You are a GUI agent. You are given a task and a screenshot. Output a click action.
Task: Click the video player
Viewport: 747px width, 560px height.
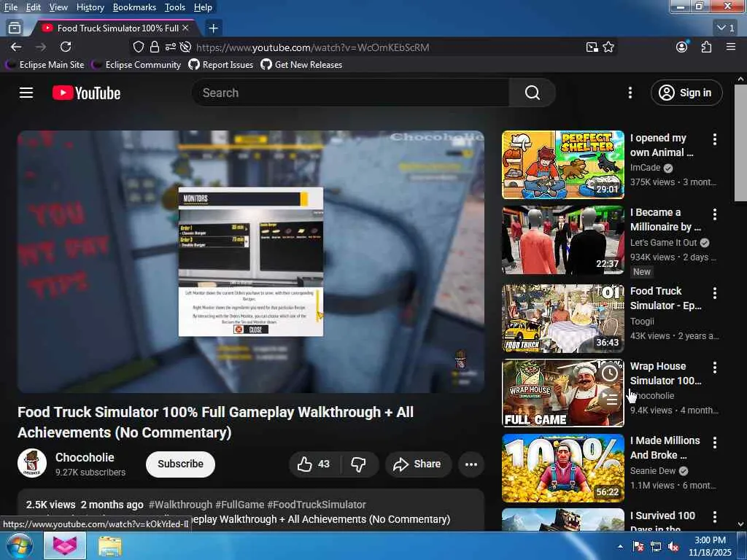(251, 262)
